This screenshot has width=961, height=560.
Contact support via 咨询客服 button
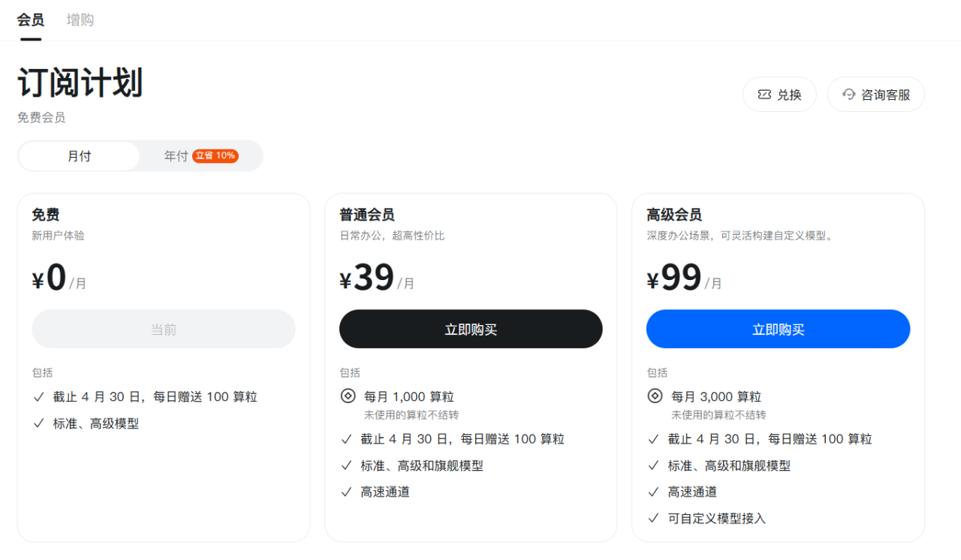(876, 95)
